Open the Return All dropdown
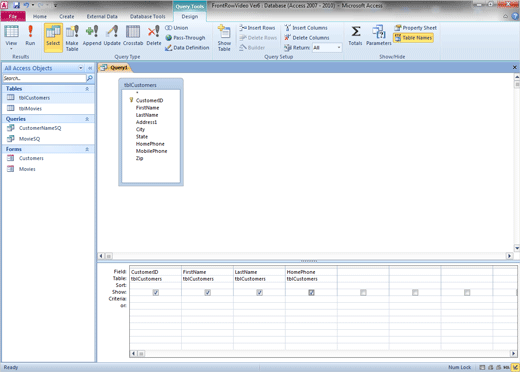 click(339, 48)
